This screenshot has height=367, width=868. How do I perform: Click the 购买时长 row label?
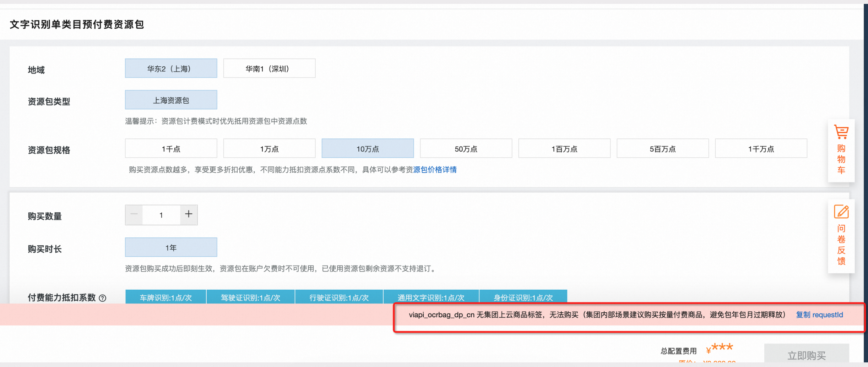[45, 249]
